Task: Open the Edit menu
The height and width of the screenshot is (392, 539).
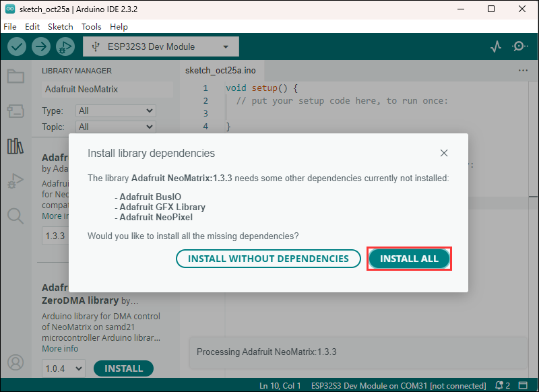Action: pyautogui.click(x=32, y=26)
